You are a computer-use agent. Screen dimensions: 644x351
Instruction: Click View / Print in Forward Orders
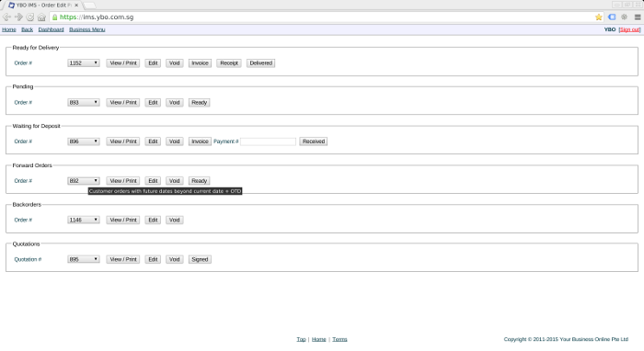click(122, 181)
